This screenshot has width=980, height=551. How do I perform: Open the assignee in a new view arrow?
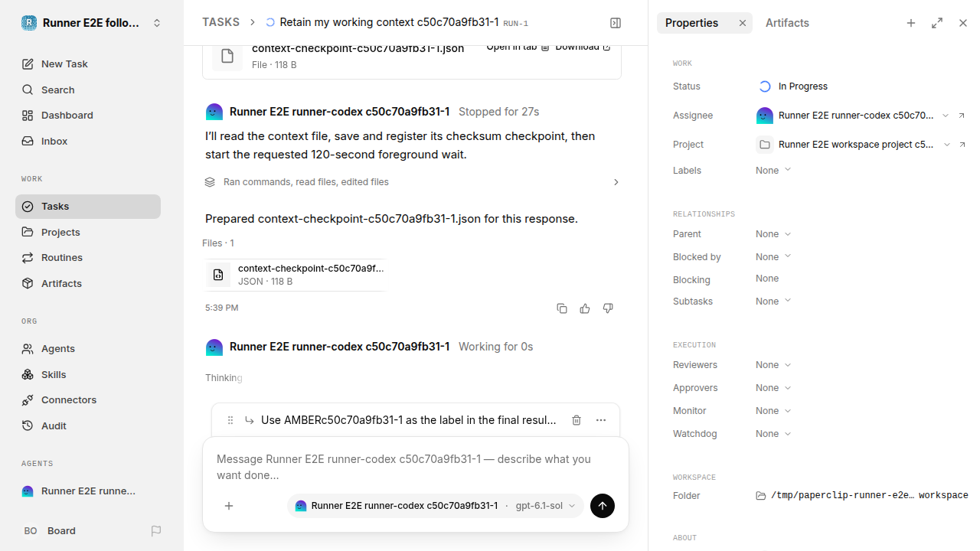(962, 116)
